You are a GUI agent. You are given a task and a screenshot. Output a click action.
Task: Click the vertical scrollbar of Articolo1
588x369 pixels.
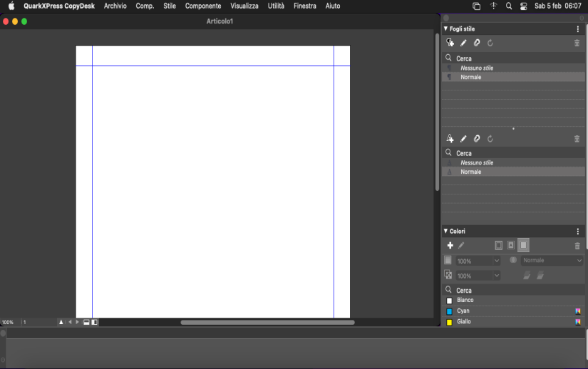coord(437,112)
